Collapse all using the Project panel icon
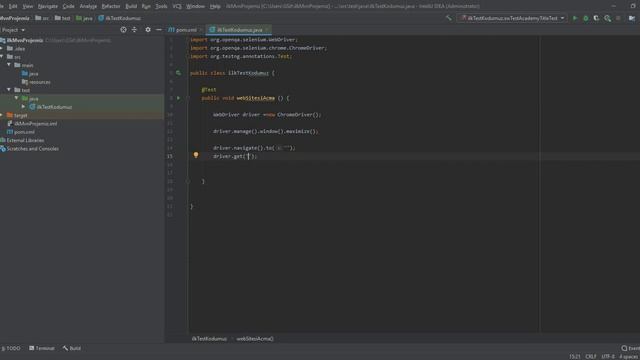The width and height of the screenshot is (640, 360). pyautogui.click(x=134, y=30)
